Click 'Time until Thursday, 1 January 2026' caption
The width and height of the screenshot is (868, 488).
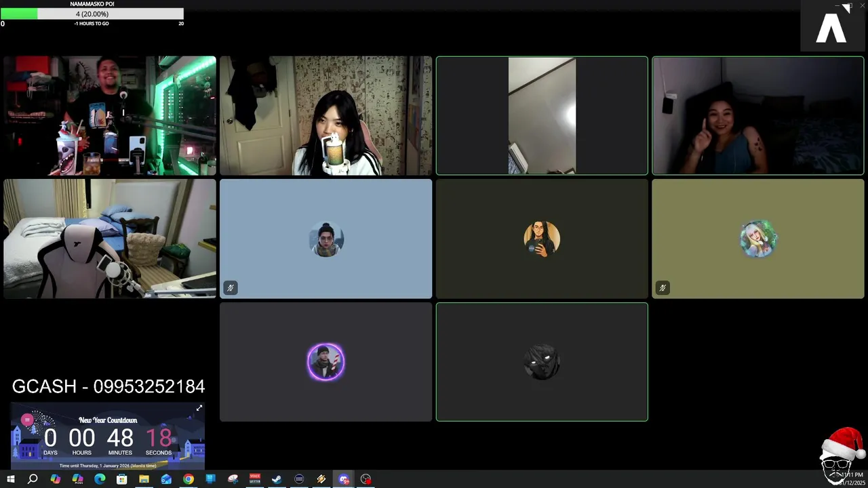[108, 466]
